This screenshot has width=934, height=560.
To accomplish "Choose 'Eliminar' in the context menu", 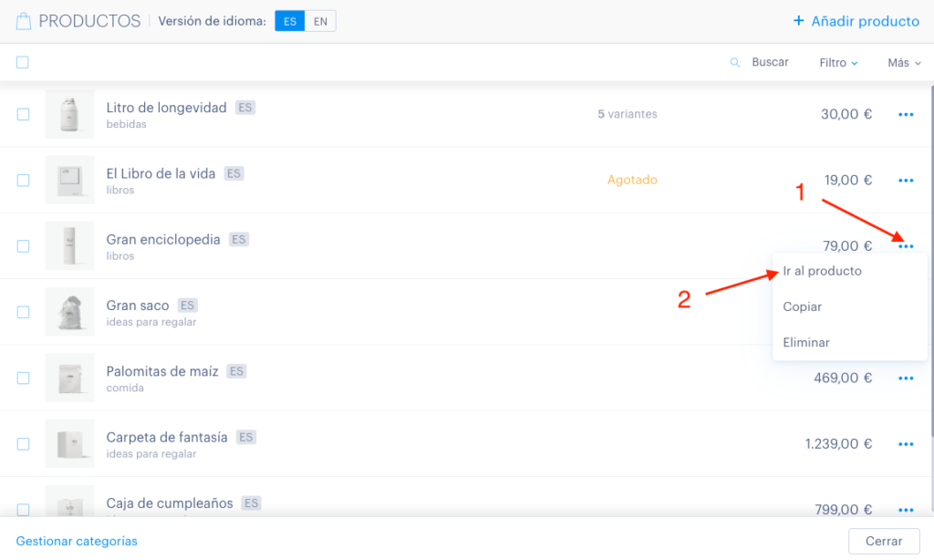I will [806, 343].
